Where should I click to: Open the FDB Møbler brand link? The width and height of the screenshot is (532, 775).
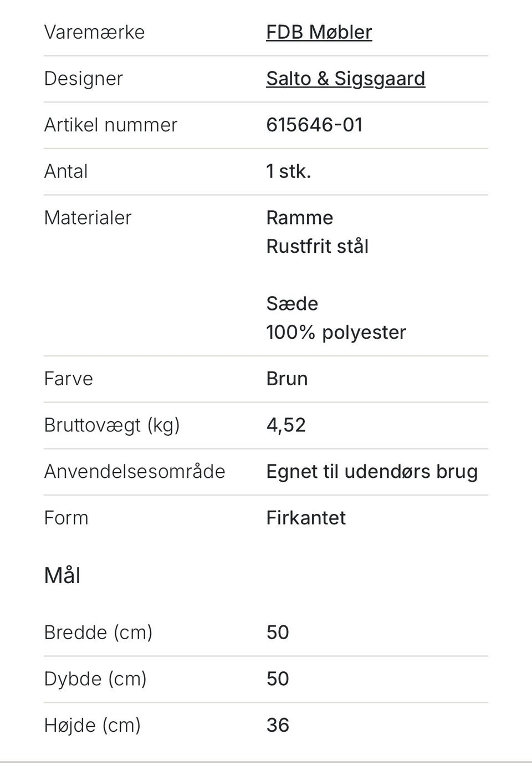[x=319, y=32]
